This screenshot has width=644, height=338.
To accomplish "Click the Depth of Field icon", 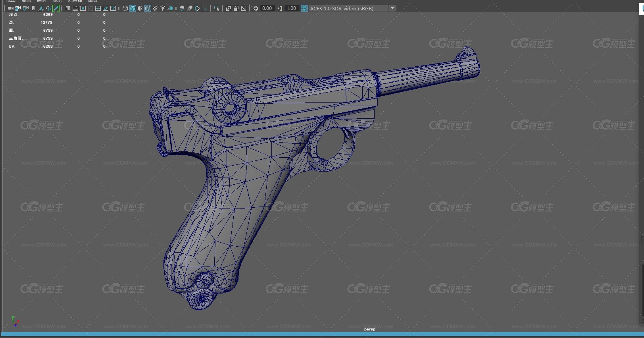I will [x=205, y=8].
